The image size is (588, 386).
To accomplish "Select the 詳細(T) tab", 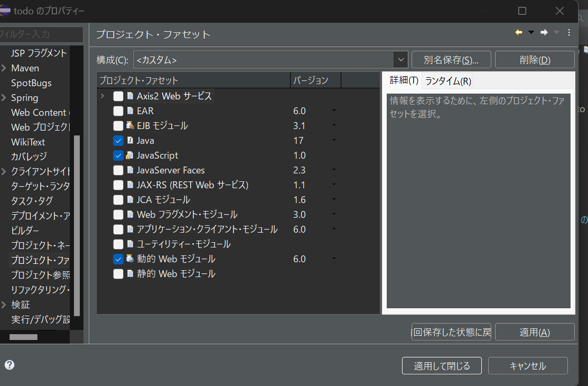I will pyautogui.click(x=404, y=80).
